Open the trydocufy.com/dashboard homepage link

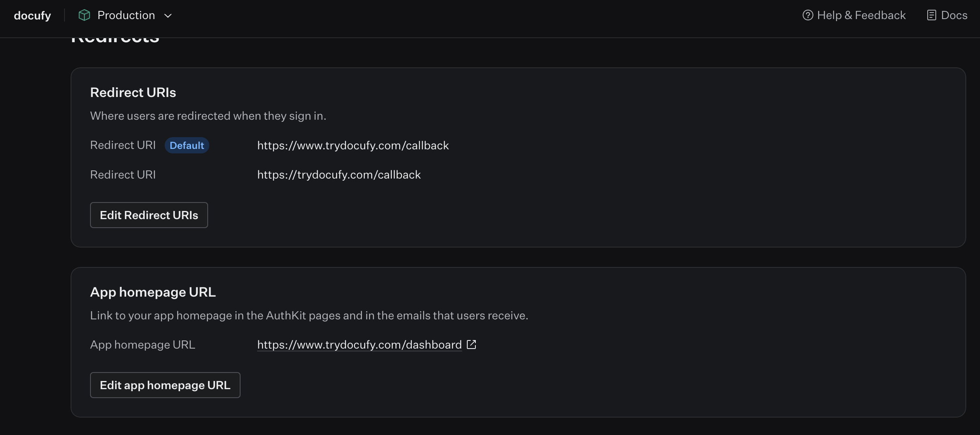(359, 345)
